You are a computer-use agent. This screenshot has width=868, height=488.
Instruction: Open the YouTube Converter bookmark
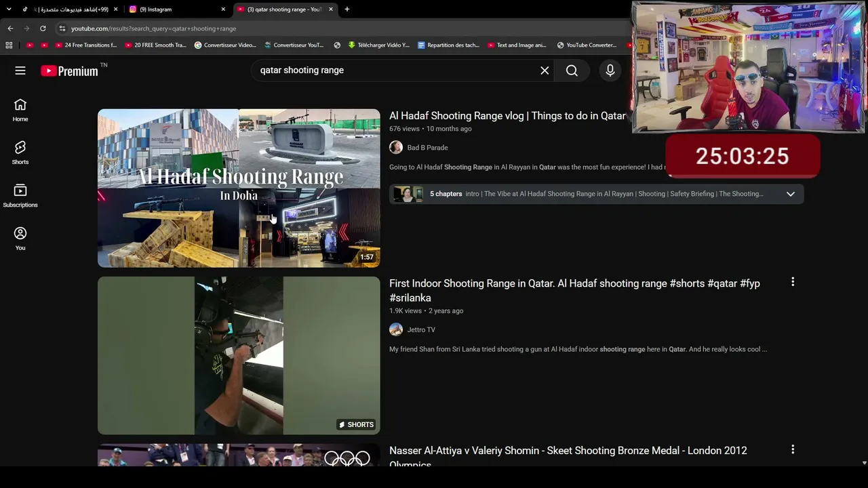587,45
